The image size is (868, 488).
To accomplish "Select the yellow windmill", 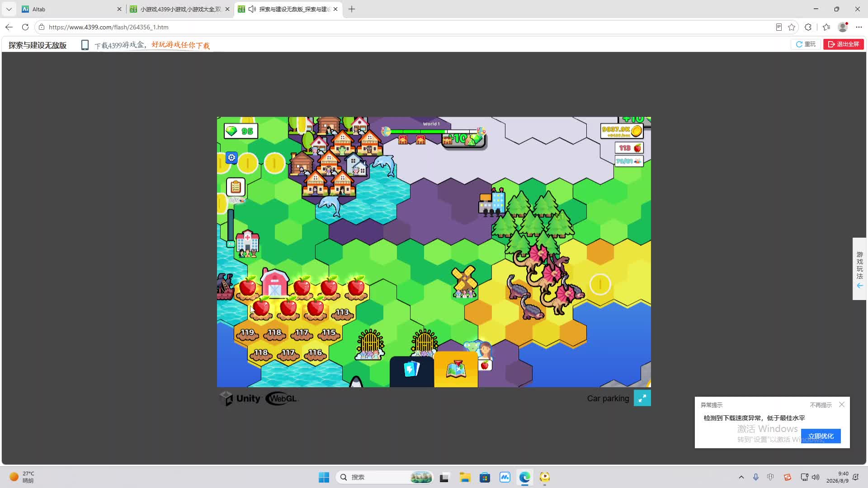I will pos(464,282).
